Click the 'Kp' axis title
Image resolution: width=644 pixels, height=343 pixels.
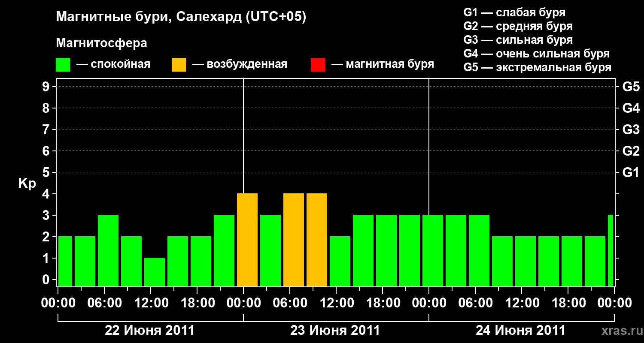(x=27, y=184)
